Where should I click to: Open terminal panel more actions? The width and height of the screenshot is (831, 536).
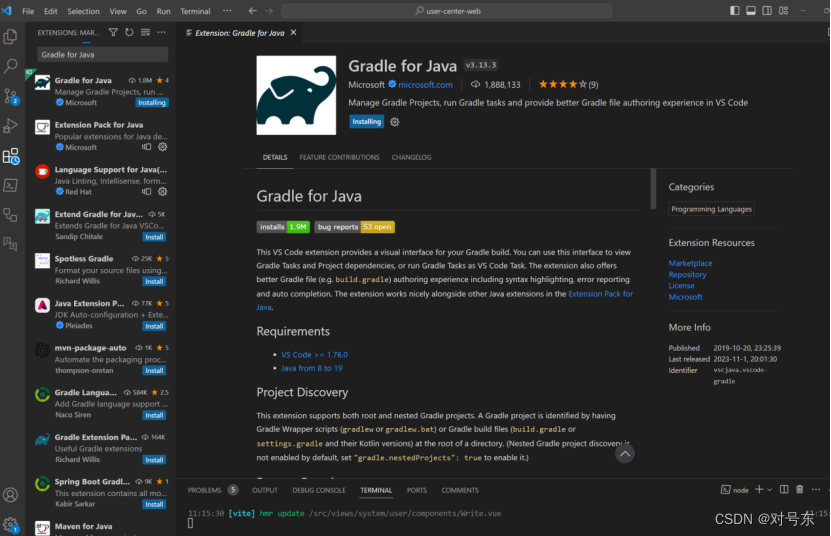pyautogui.click(x=816, y=489)
